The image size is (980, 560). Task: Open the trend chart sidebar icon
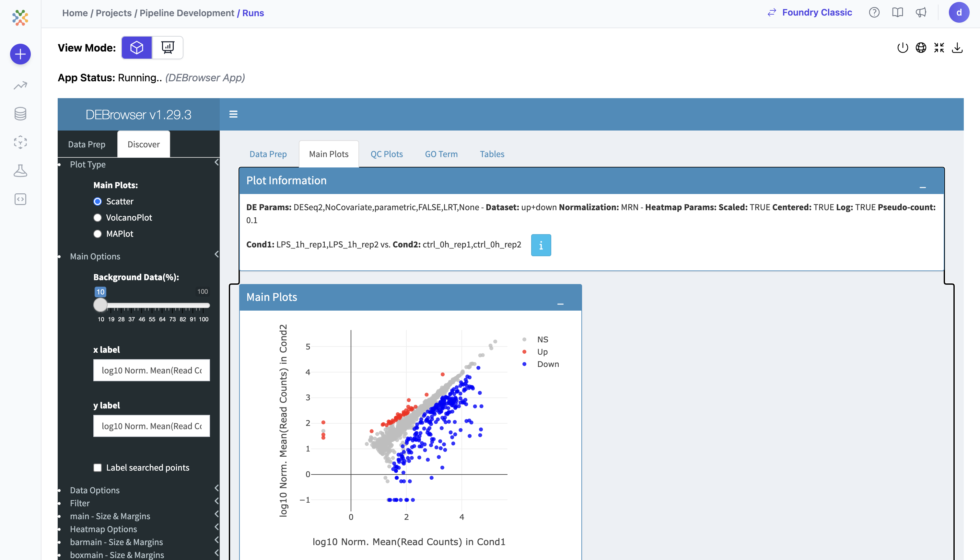pos(20,85)
